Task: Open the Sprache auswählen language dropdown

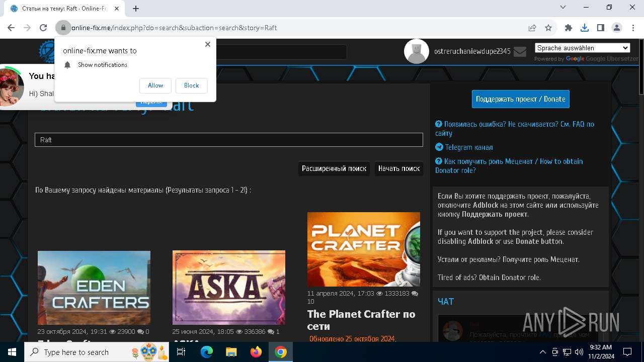Action: (x=583, y=48)
